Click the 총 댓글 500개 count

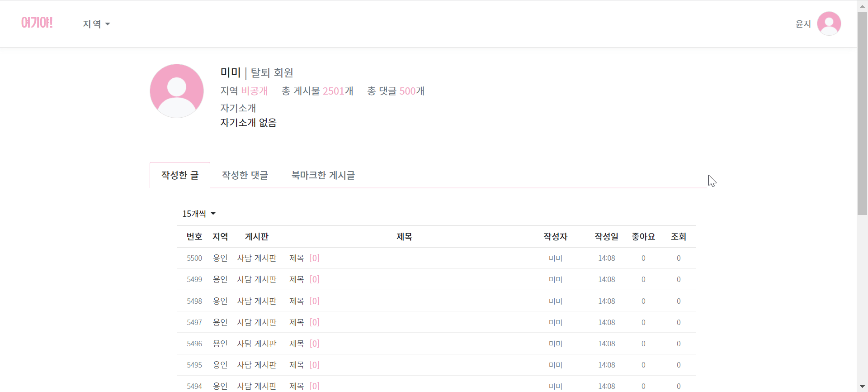click(396, 91)
